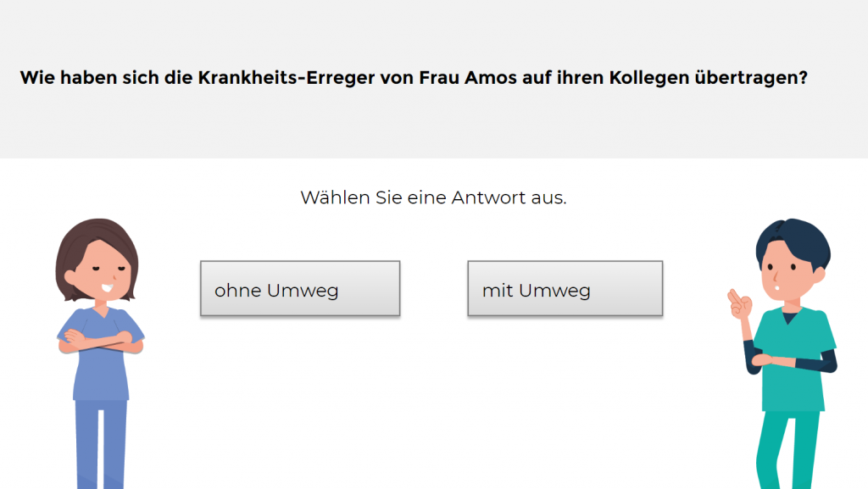Click the female nurse's blue scrub top
The width and height of the screenshot is (868, 489).
pos(101,373)
